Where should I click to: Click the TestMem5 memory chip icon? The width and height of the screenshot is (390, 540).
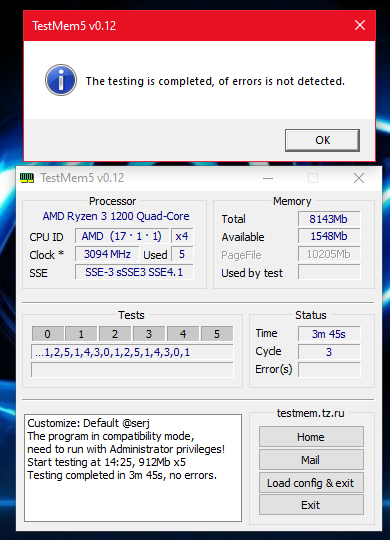point(27,178)
